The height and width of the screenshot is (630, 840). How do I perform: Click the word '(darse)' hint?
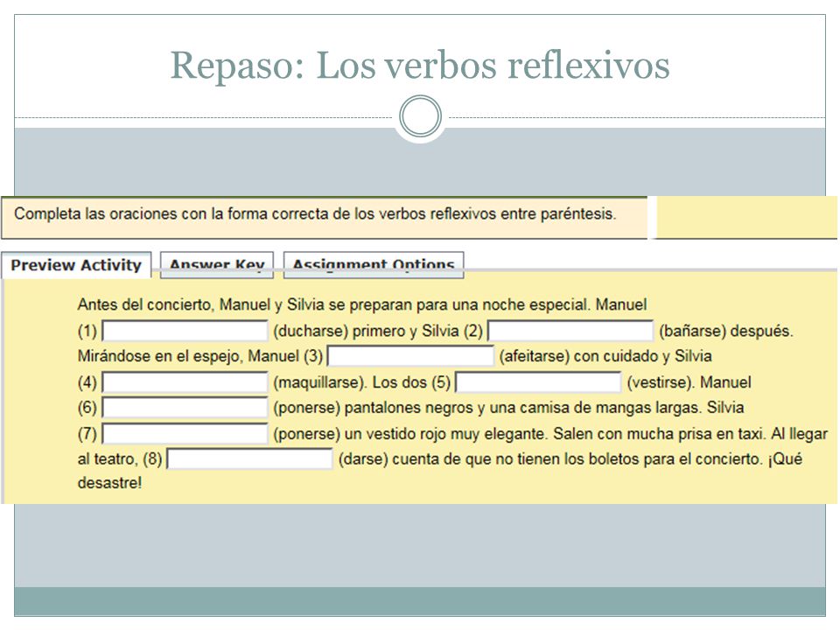point(363,459)
